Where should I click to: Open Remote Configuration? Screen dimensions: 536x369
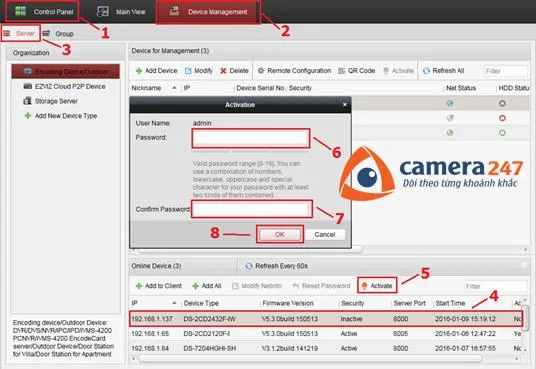tap(294, 71)
